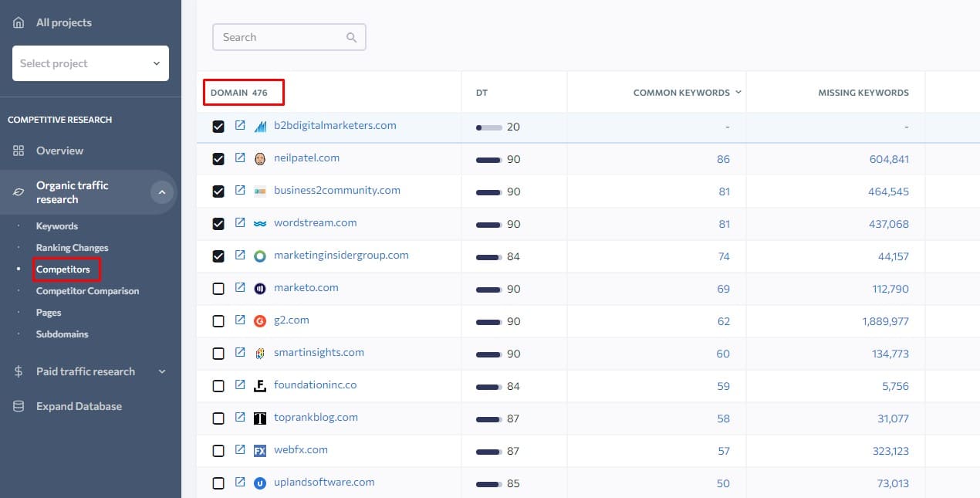This screenshot has height=498, width=980.
Task: Click the DT 85 bar for uplandsoftware.com
Action: coord(489,484)
